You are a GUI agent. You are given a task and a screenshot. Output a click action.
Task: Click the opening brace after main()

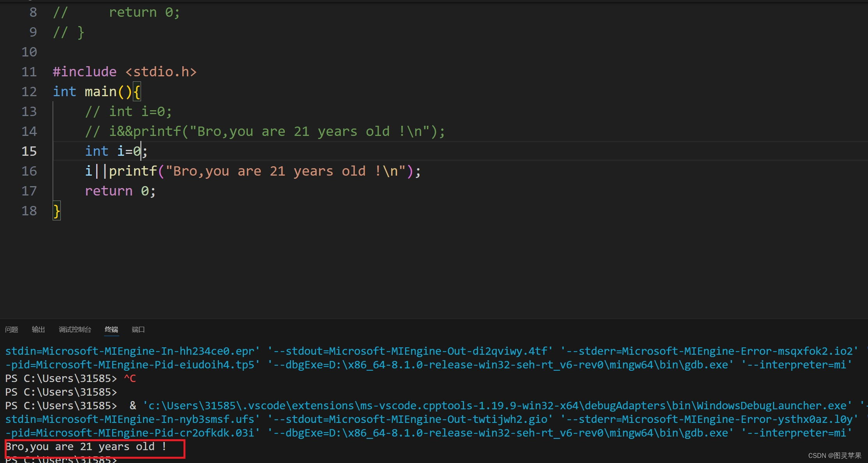[x=137, y=92]
